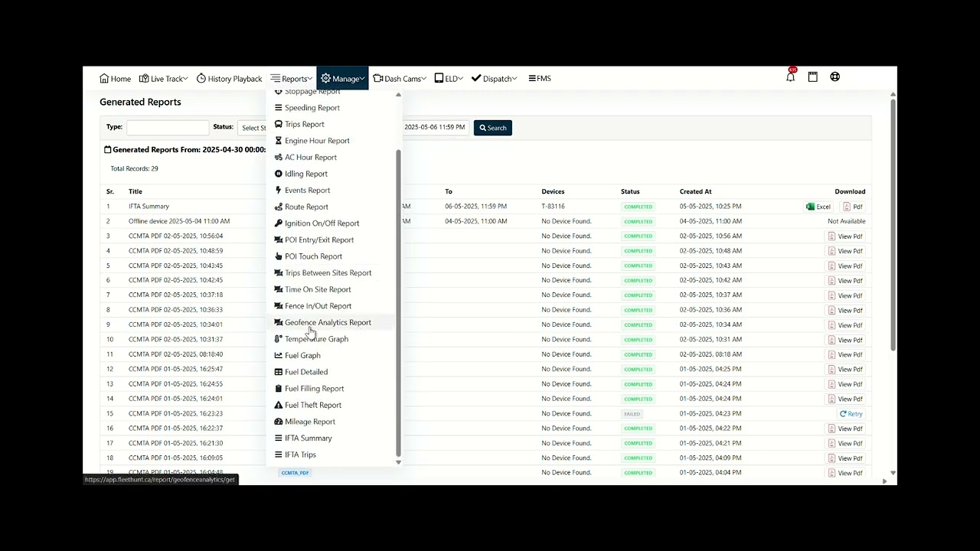Open POI Touch Report

[x=313, y=256]
